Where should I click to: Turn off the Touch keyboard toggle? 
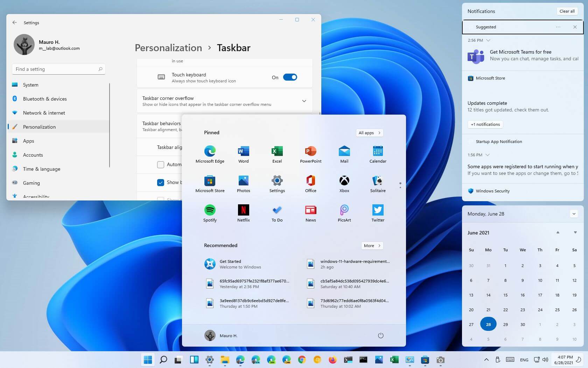290,77
